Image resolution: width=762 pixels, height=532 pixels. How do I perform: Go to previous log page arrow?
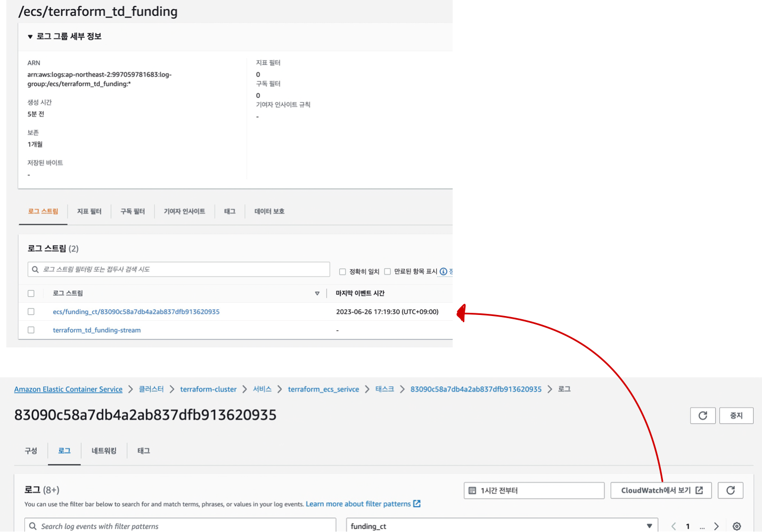(x=674, y=526)
